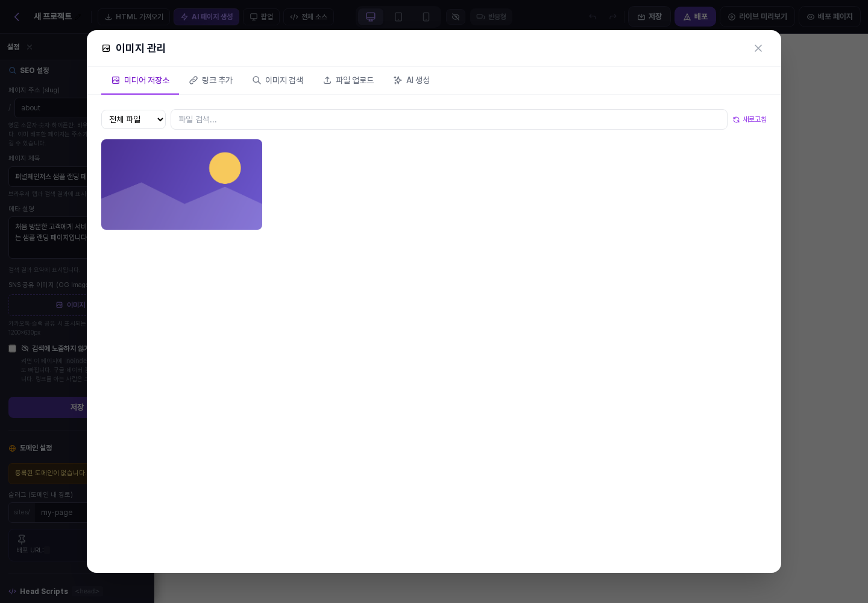
Task: Click the purple 배포 deploy button
Action: click(695, 17)
